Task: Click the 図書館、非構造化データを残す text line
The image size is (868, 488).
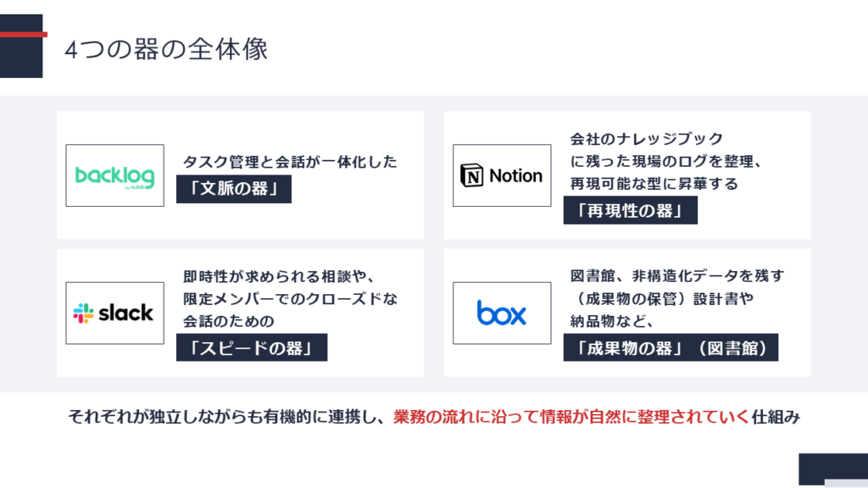Action: pyautogui.click(x=677, y=276)
